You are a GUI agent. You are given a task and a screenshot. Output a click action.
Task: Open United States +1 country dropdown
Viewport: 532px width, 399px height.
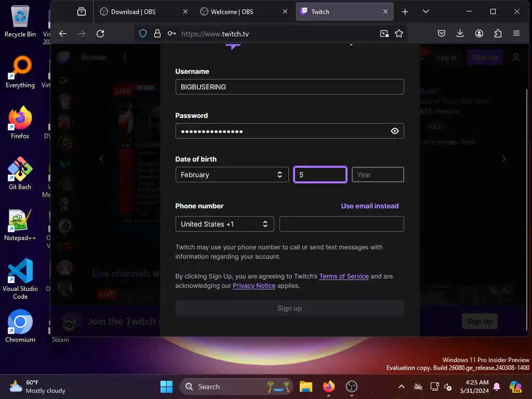[x=224, y=224]
